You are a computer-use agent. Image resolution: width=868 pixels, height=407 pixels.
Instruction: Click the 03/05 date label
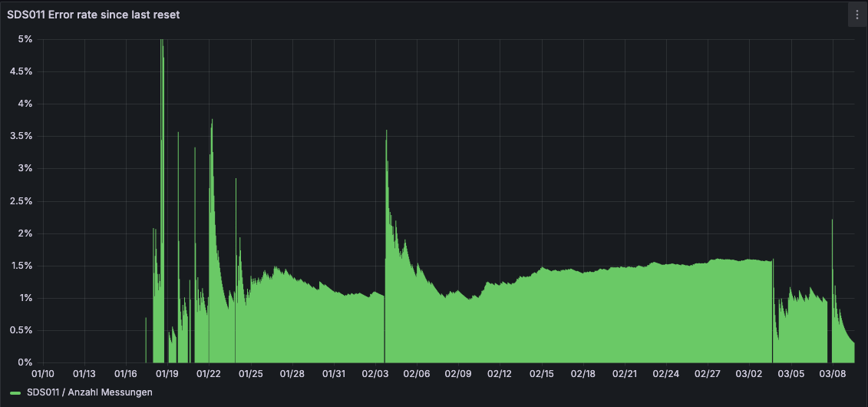(791, 374)
